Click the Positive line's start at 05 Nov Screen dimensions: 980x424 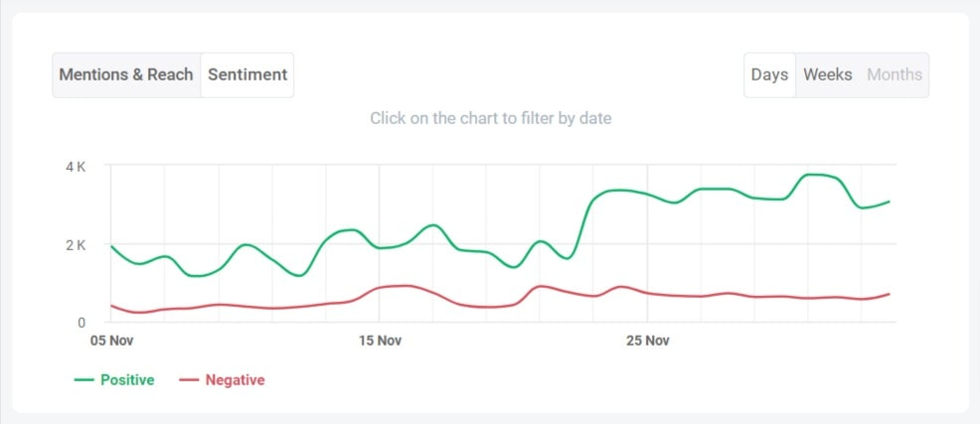click(111, 245)
